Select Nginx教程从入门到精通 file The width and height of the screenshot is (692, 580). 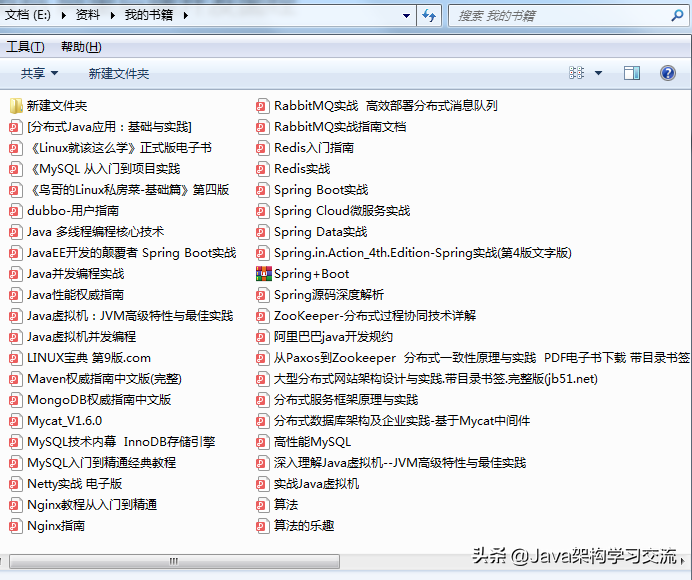92,505
